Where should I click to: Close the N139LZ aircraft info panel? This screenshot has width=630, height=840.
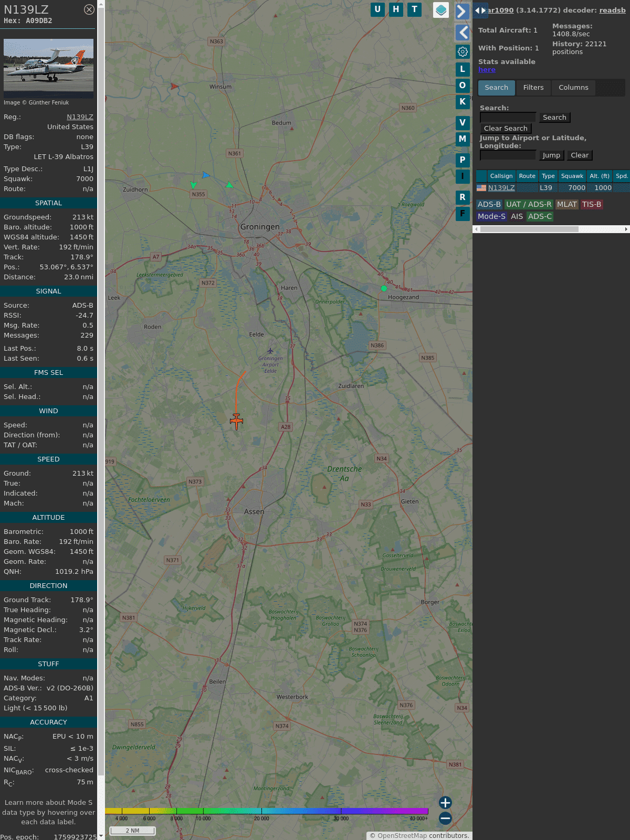tap(89, 9)
